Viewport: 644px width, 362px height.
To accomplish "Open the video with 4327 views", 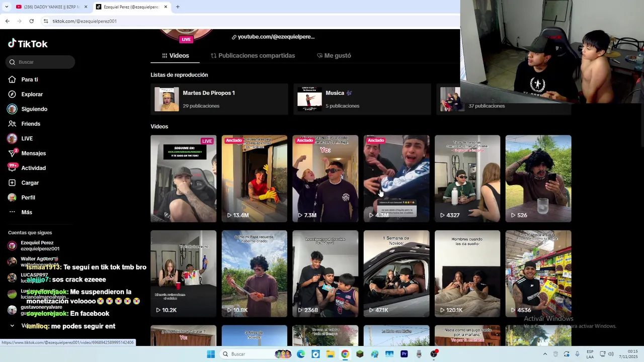I will point(467,178).
